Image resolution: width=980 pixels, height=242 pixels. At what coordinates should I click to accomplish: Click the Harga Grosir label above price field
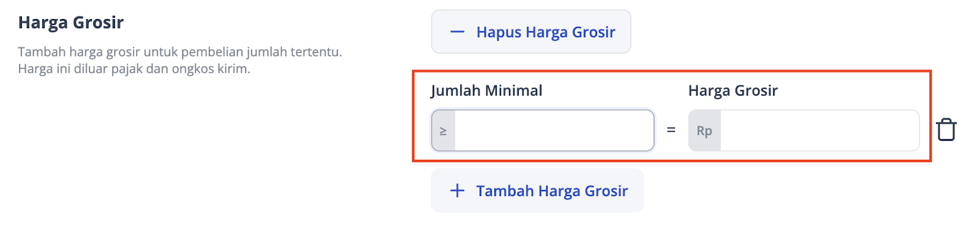coord(733,91)
